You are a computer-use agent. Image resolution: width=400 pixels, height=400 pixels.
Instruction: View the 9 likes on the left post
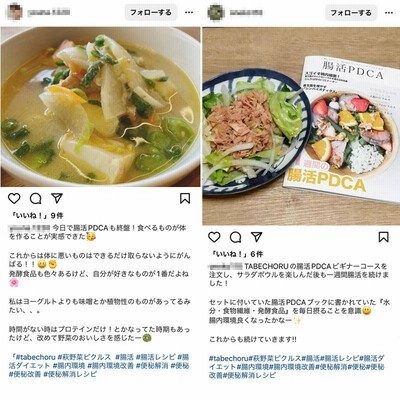[37, 216]
